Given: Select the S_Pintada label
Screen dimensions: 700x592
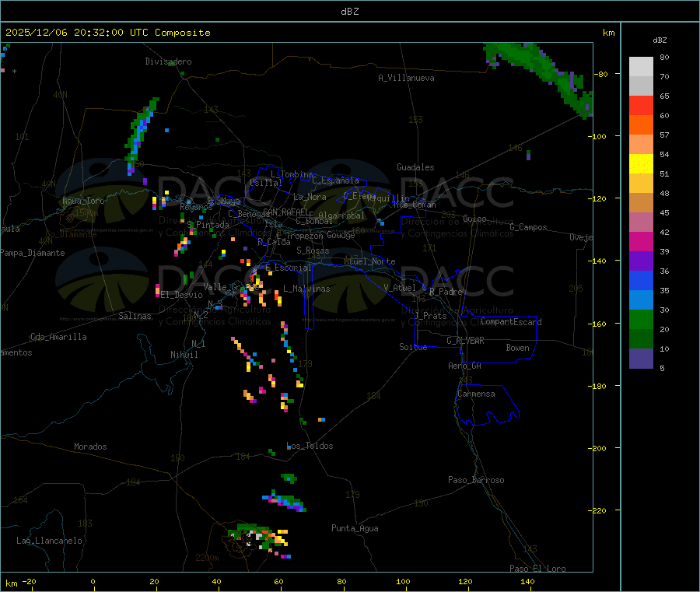Looking at the screenshot, I should [208, 225].
